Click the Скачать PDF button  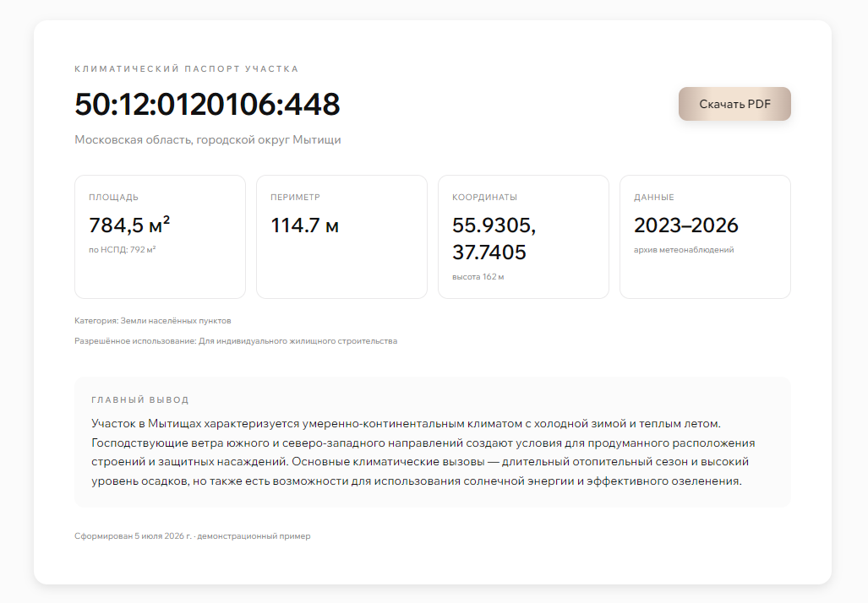coord(734,104)
